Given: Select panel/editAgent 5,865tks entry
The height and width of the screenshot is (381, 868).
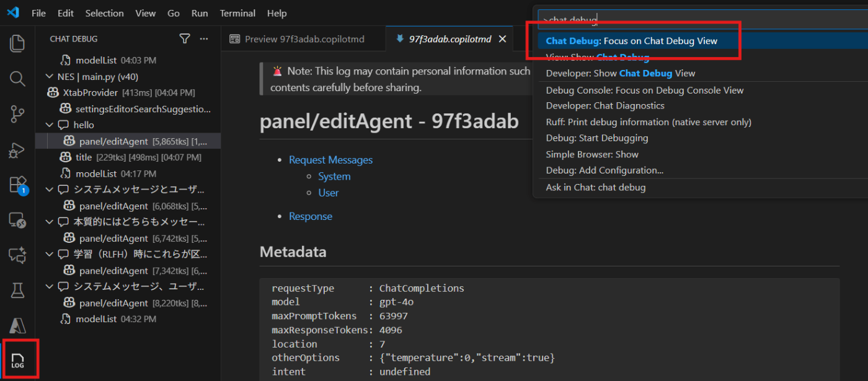Looking at the screenshot, I should point(128,141).
